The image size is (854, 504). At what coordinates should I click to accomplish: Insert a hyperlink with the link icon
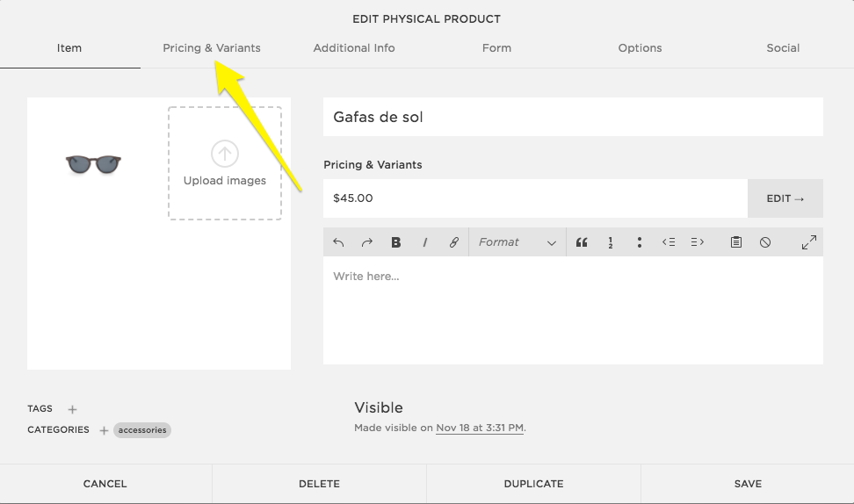coord(454,242)
